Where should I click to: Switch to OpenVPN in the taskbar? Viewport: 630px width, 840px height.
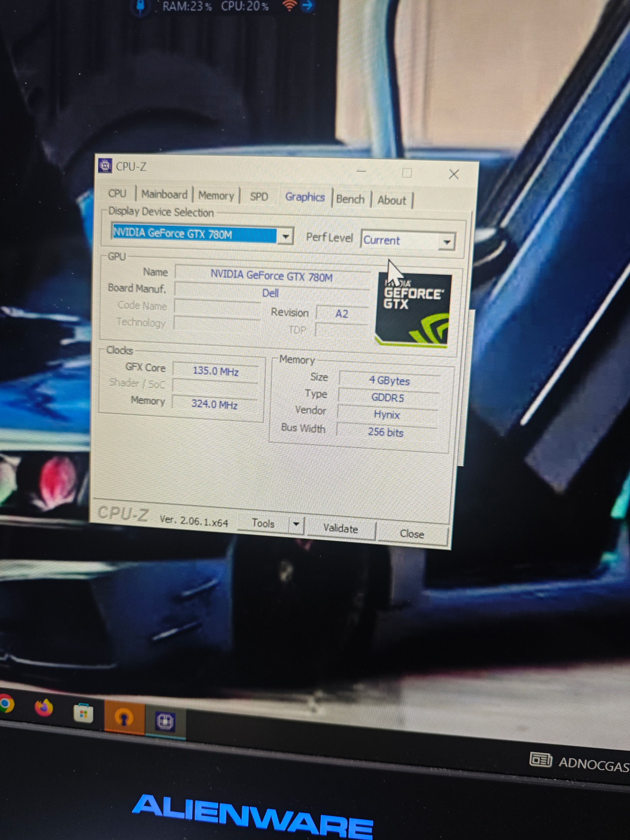[x=124, y=718]
